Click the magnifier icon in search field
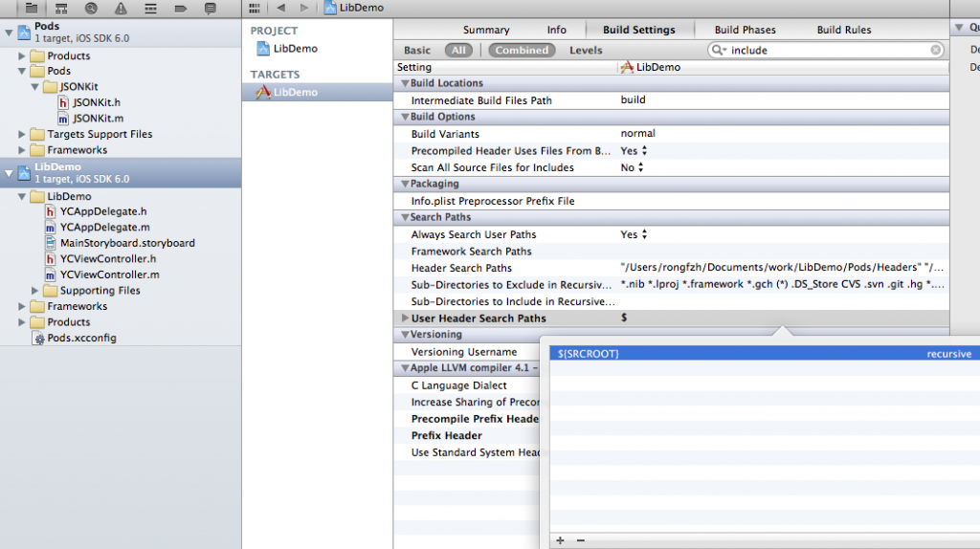 718,50
